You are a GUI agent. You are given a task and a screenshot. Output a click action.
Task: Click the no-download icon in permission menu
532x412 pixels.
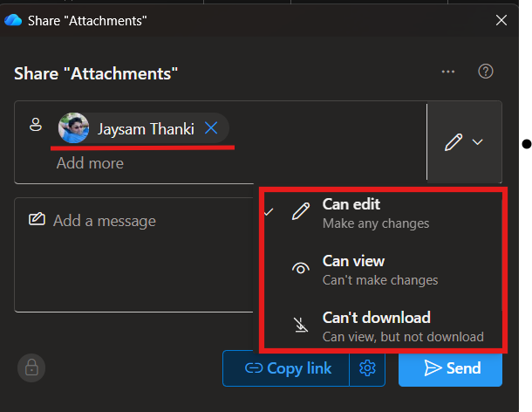coord(300,326)
